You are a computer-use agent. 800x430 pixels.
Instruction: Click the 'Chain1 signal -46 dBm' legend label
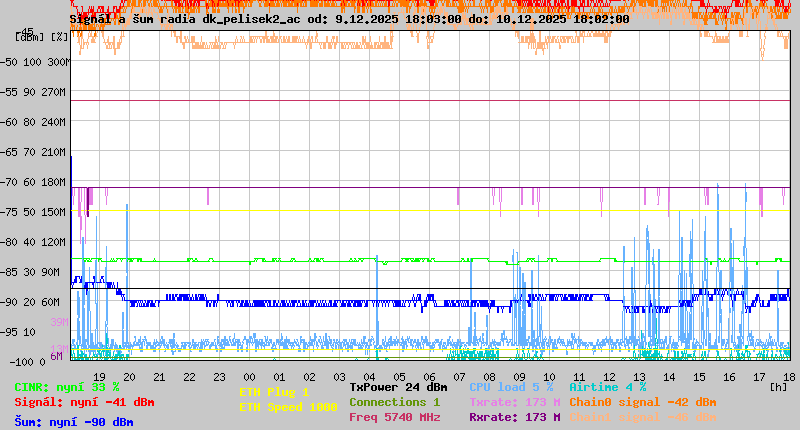point(643,417)
